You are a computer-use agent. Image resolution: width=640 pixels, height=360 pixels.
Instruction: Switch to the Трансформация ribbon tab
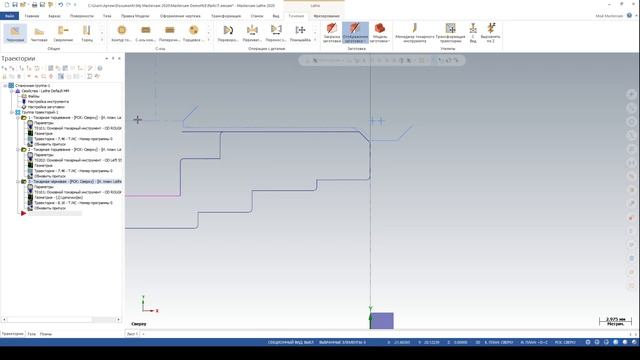(226, 16)
